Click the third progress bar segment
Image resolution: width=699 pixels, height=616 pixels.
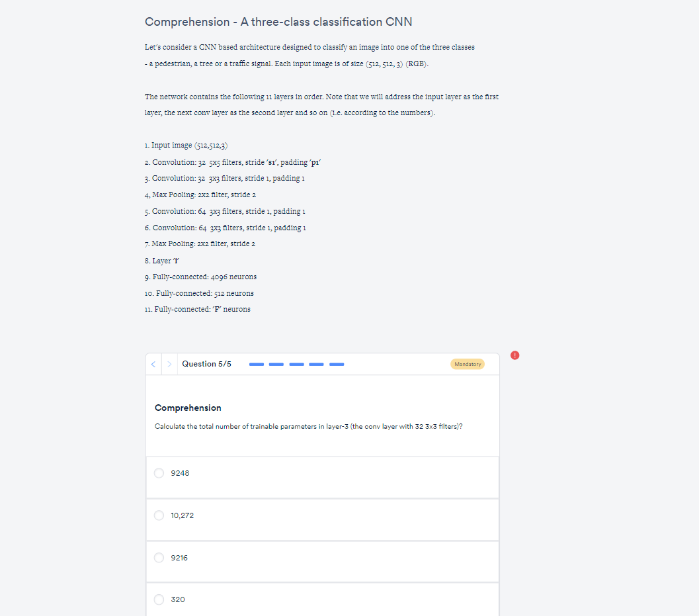(296, 364)
